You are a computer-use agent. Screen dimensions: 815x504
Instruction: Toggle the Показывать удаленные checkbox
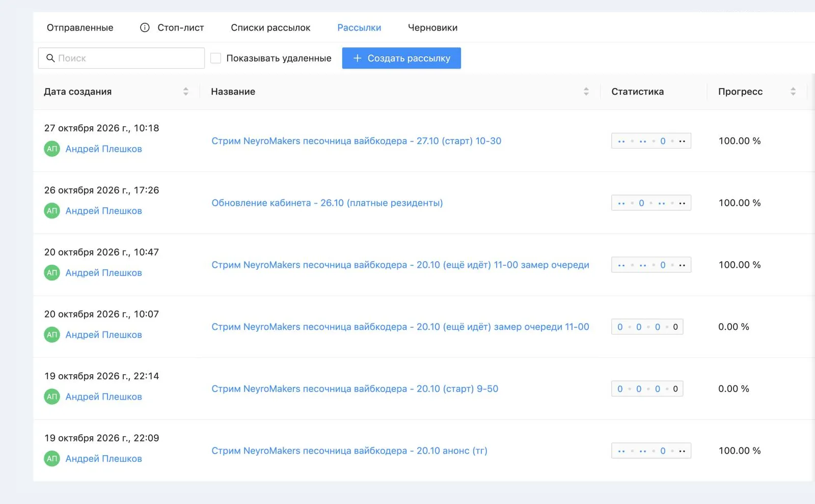(x=216, y=58)
